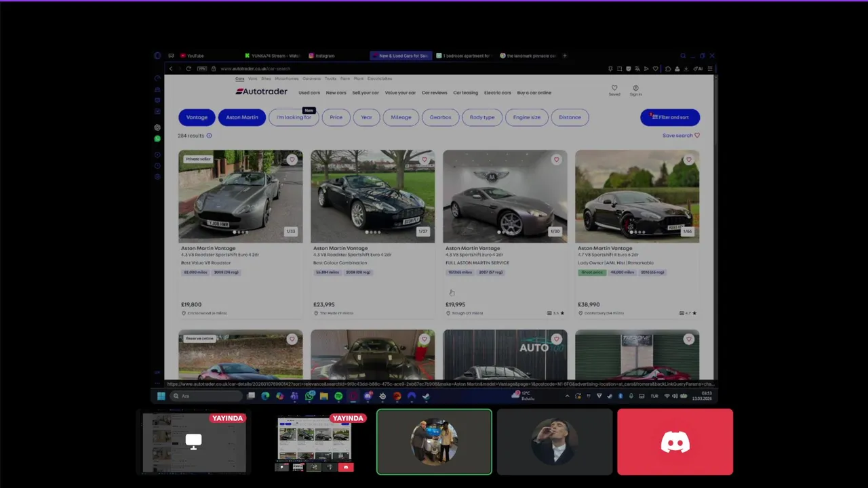Click results info icon next to 284 results
The width and height of the screenshot is (868, 488).
209,136
